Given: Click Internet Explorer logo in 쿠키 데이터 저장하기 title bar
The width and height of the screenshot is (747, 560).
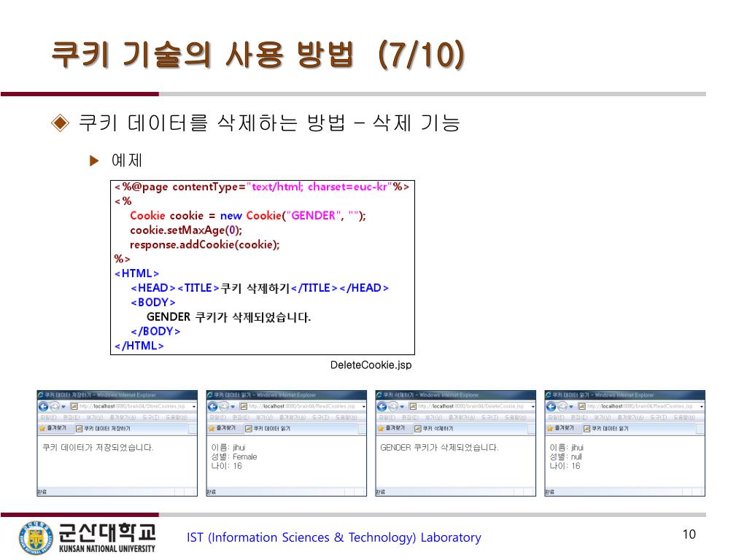Looking at the screenshot, I should [x=41, y=394].
